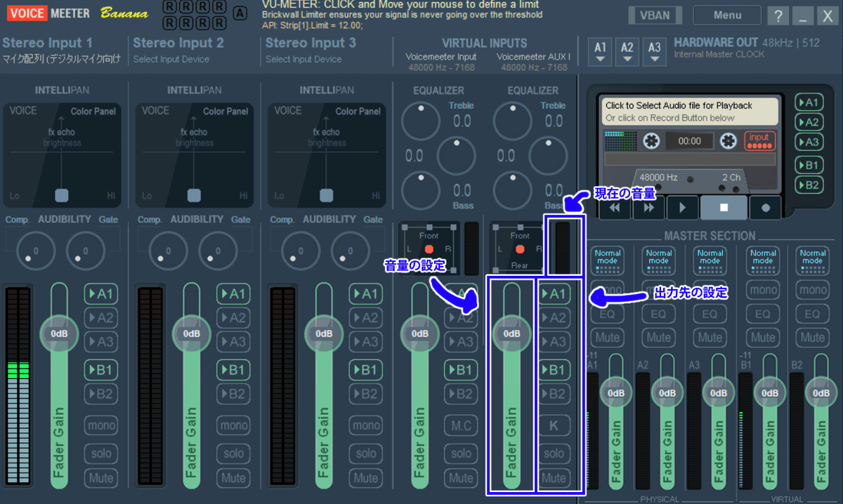Toggle B1 routing on the Voicemeeter Input strip
843x504 pixels.
click(461, 370)
